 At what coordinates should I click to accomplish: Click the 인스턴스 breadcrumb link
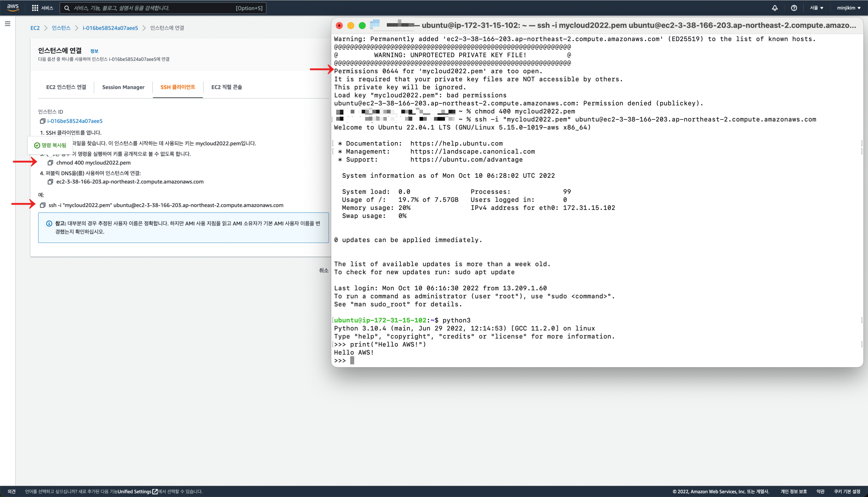61,28
